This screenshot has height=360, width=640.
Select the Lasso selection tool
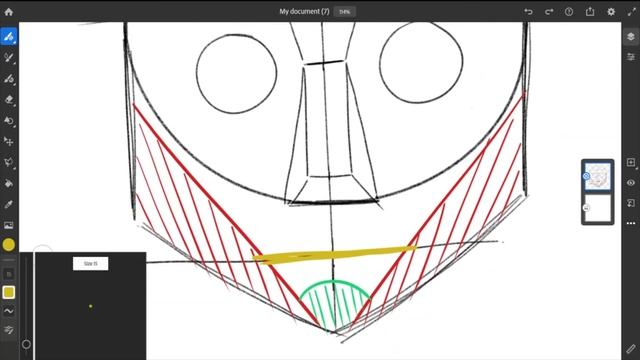point(9,162)
